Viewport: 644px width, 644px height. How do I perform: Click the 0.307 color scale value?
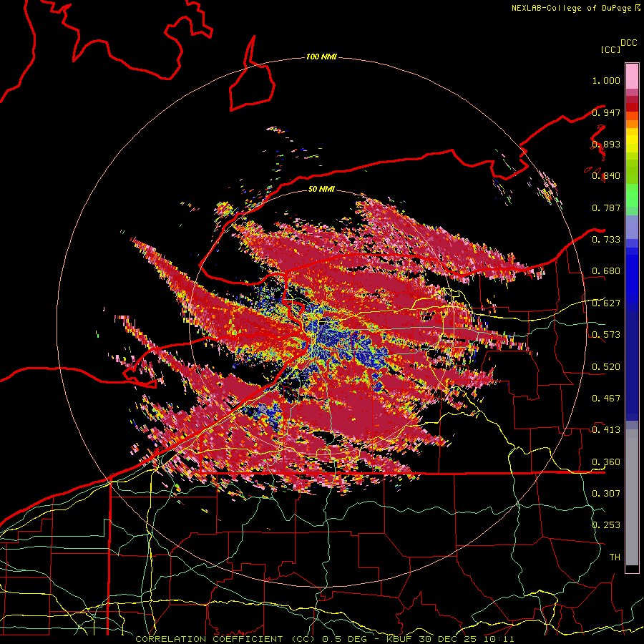(x=606, y=493)
